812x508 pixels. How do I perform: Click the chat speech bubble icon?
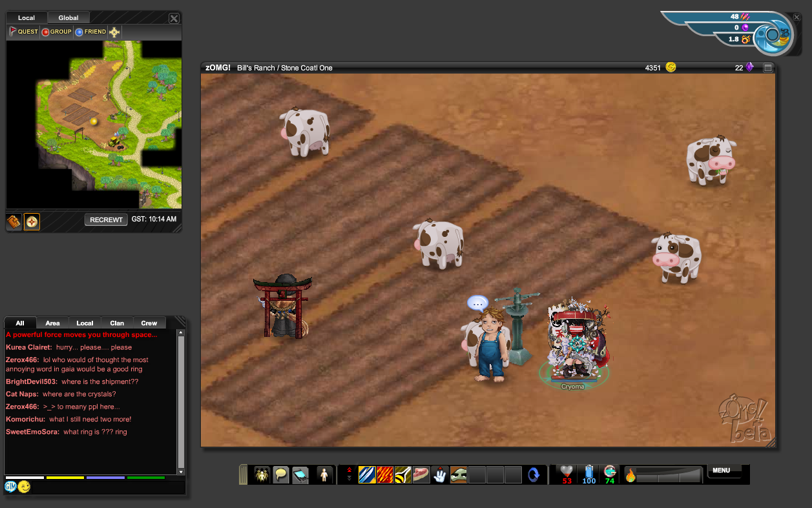tap(281, 475)
